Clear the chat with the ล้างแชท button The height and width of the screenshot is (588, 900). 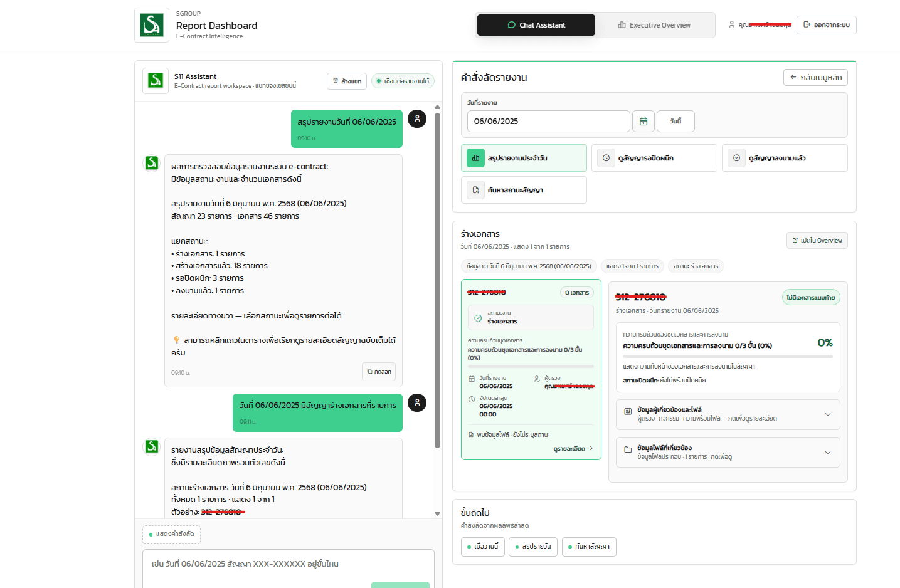[347, 81]
